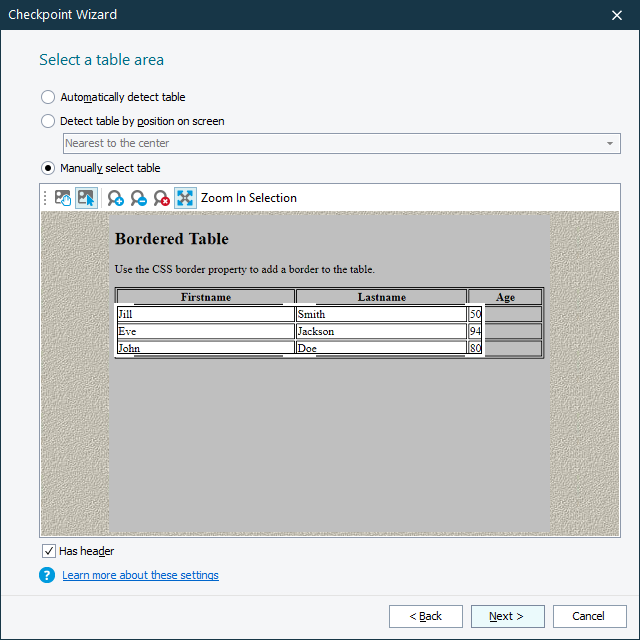The width and height of the screenshot is (640, 640).
Task: Click the zoom out magnifier icon
Action: tap(139, 198)
